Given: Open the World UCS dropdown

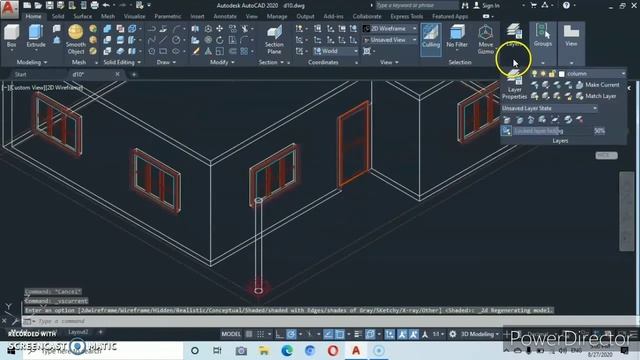Looking at the screenshot, I should [336, 51].
